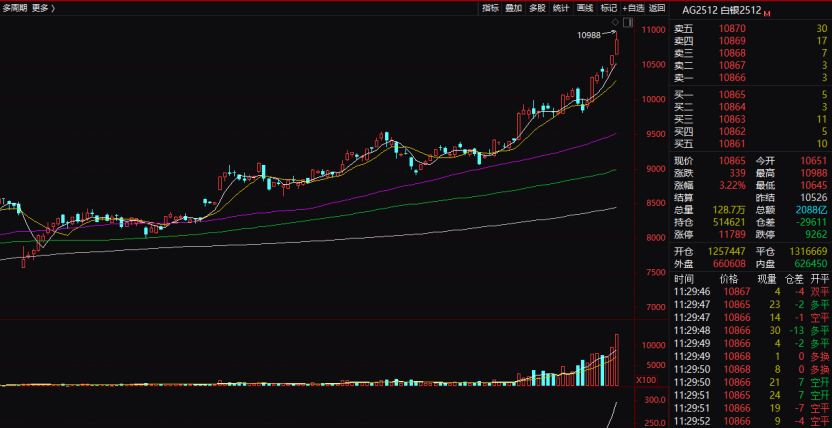Click the 涨幅 value 3.22%

[732, 185]
